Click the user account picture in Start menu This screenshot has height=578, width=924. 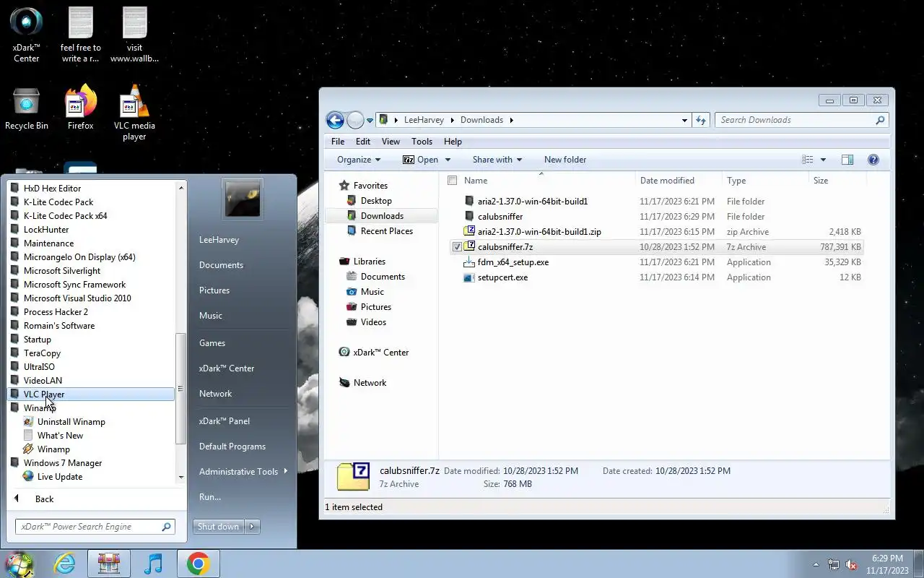[242, 199]
